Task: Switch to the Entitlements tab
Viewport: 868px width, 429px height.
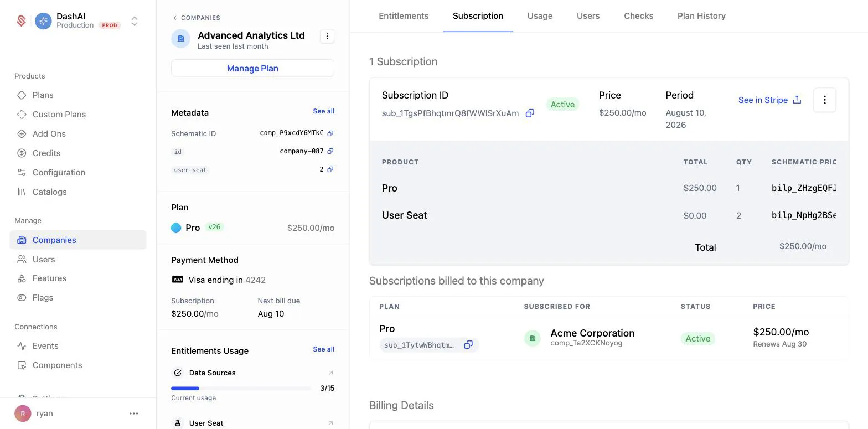Action: pos(404,16)
